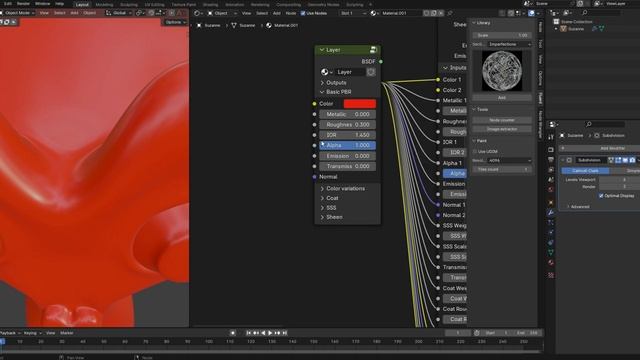Open the Options dropdown in viewport
This screenshot has height=360, width=640.
[176, 22]
